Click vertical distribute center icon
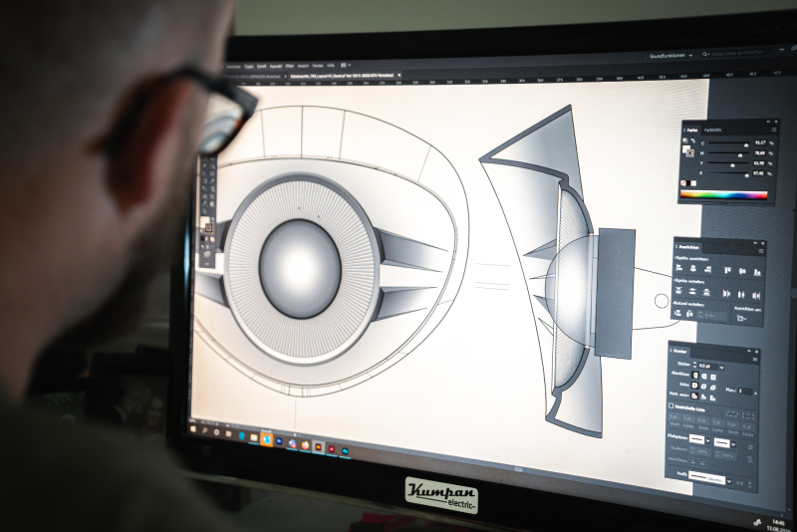 [x=692, y=292]
